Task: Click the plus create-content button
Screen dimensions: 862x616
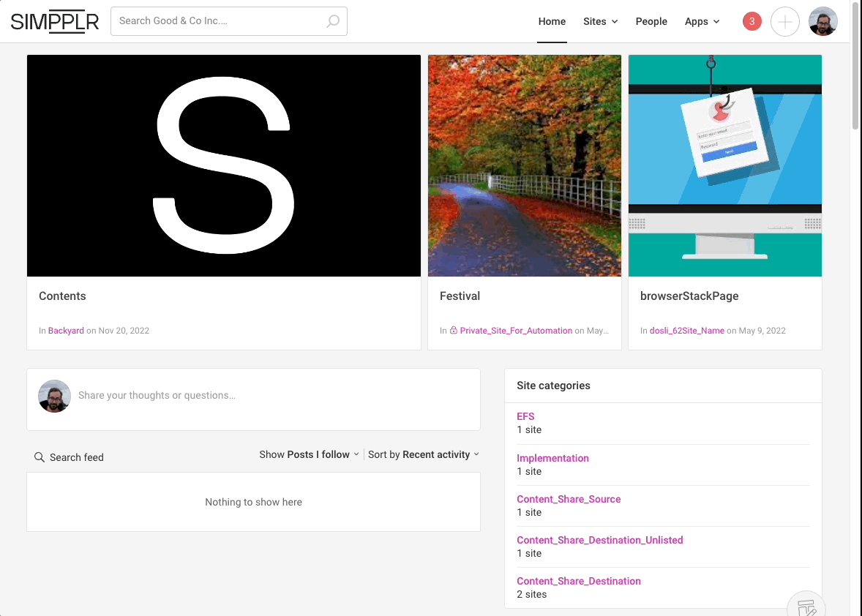Action: pyautogui.click(x=784, y=22)
